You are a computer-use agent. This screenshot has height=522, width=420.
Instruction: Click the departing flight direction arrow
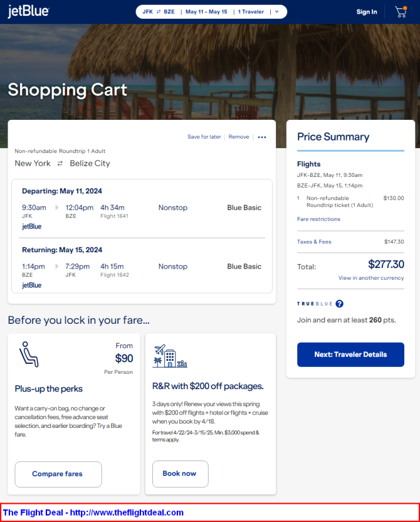(56, 208)
